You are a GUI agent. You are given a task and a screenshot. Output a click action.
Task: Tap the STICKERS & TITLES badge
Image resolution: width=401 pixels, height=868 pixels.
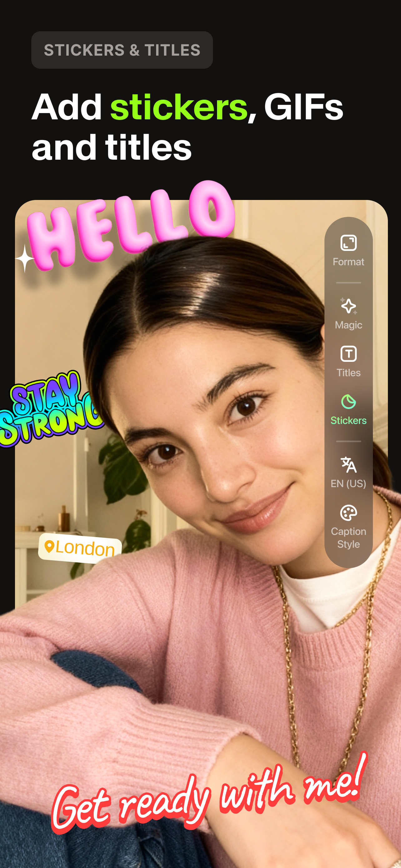click(122, 50)
